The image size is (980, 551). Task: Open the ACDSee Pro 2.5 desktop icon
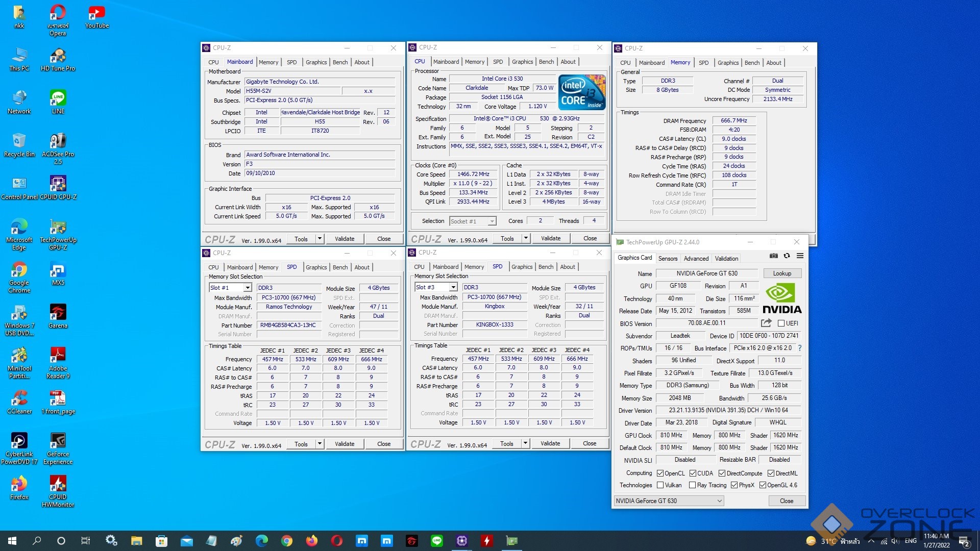pos(58,149)
